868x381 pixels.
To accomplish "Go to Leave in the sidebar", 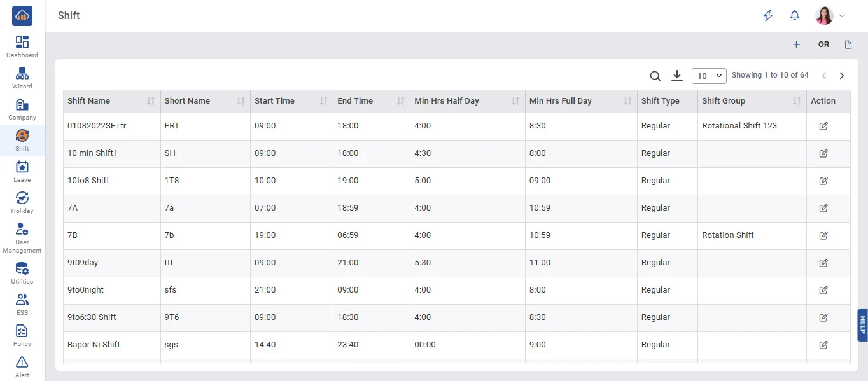I will coord(22,171).
